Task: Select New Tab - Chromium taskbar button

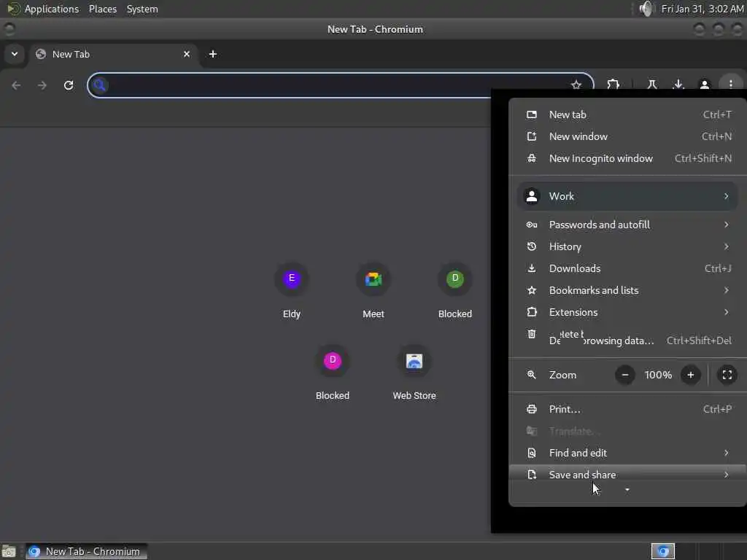Action: point(86,551)
